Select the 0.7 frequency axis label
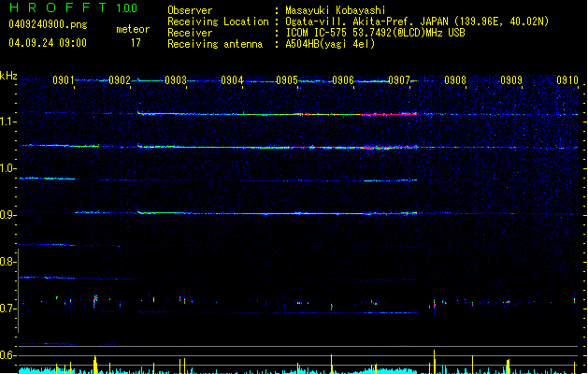Screen dimensions: 588x374 (x=8, y=309)
